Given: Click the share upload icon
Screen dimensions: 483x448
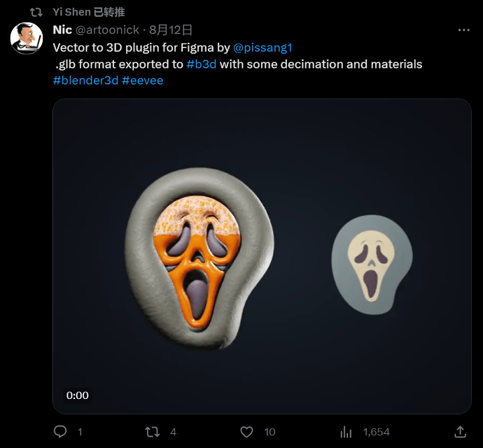Looking at the screenshot, I should (460, 431).
